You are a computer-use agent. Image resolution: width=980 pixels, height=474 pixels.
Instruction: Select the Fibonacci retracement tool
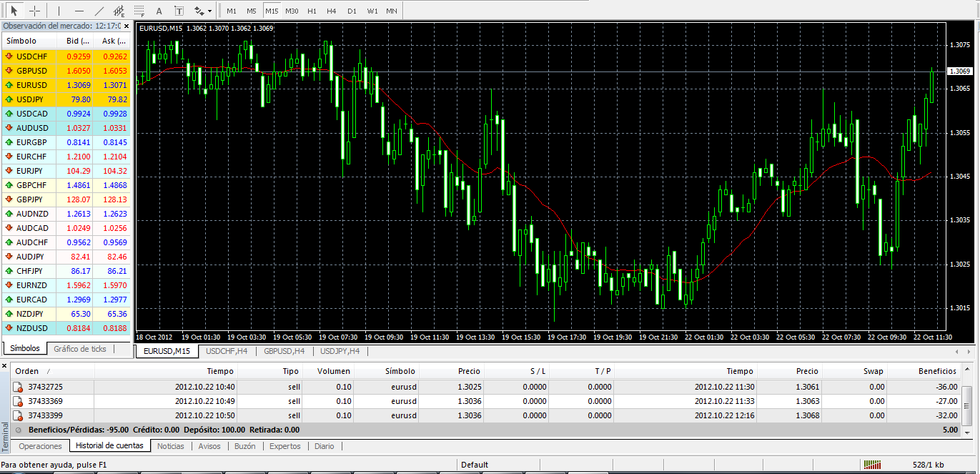pos(139,11)
